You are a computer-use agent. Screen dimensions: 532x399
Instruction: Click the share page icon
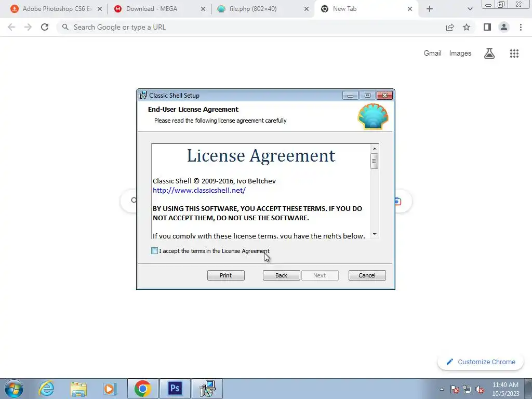coord(450,27)
